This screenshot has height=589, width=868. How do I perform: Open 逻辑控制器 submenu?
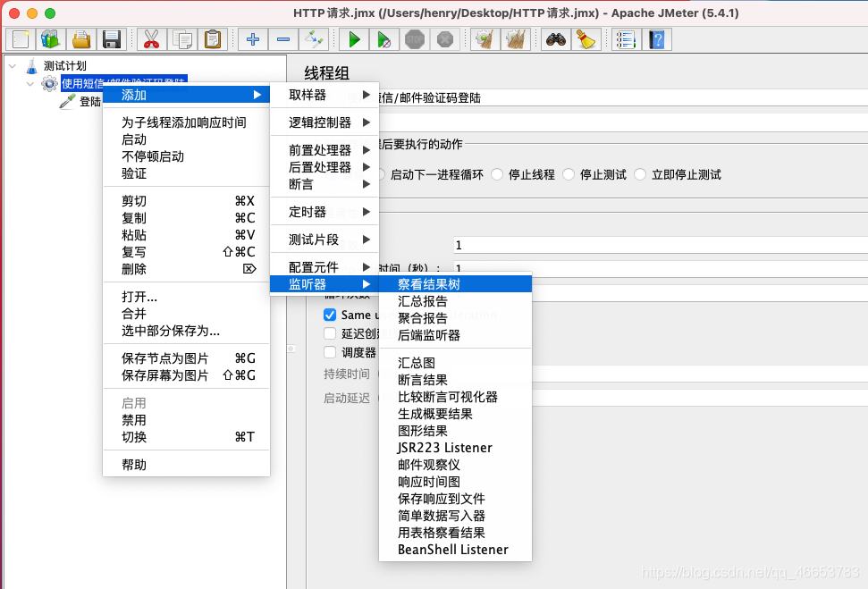point(324,122)
